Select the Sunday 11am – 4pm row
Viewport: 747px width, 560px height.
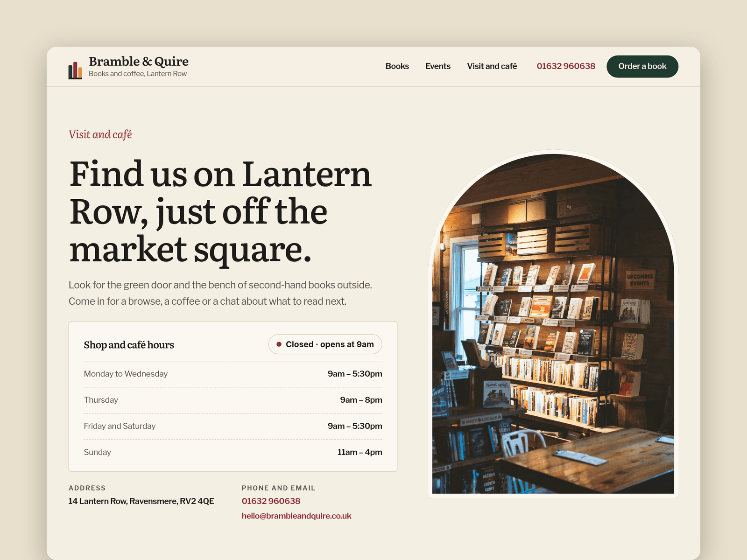[233, 452]
